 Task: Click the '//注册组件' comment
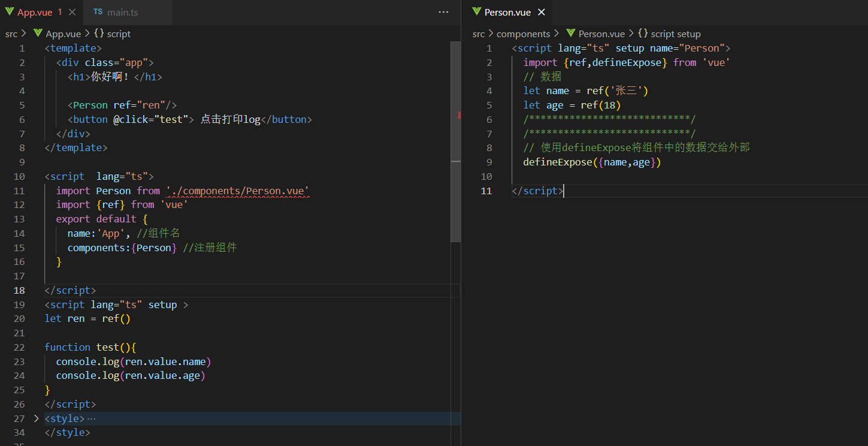pos(210,248)
